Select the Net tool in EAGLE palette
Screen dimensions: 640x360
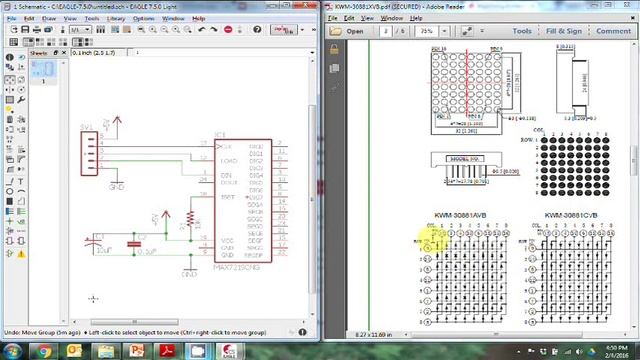21,211
